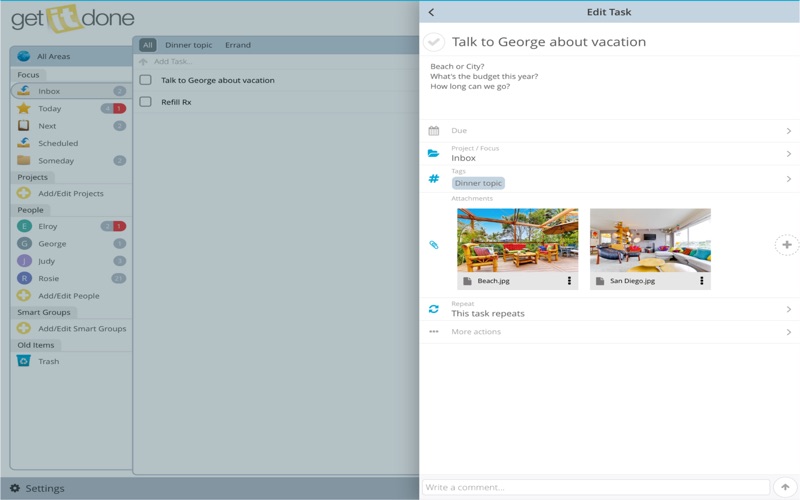
Task: Click the repeat icon in task editor
Action: [434, 309]
